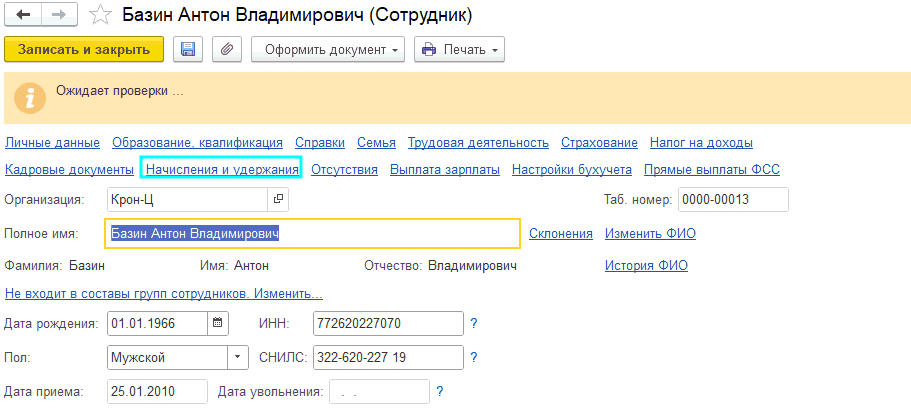Image resolution: width=911 pixels, height=408 pixels.
Task: Click the Таб. номер field
Action: tap(733, 199)
